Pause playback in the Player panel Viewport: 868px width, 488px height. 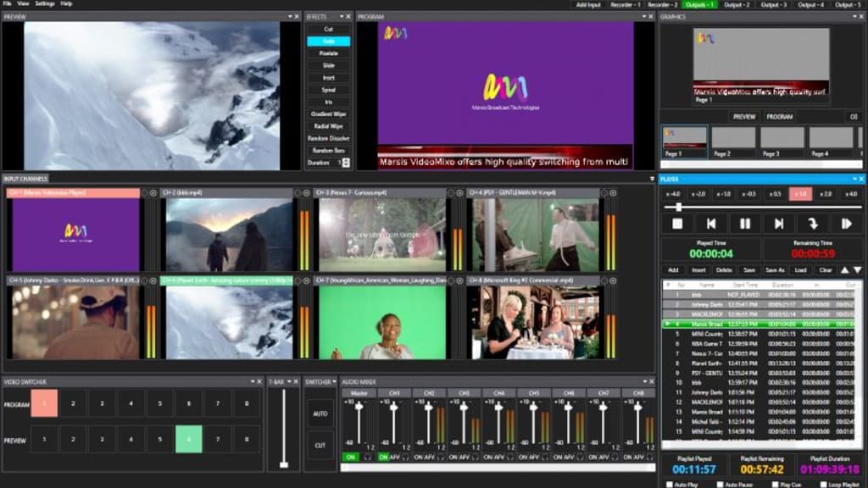point(745,223)
